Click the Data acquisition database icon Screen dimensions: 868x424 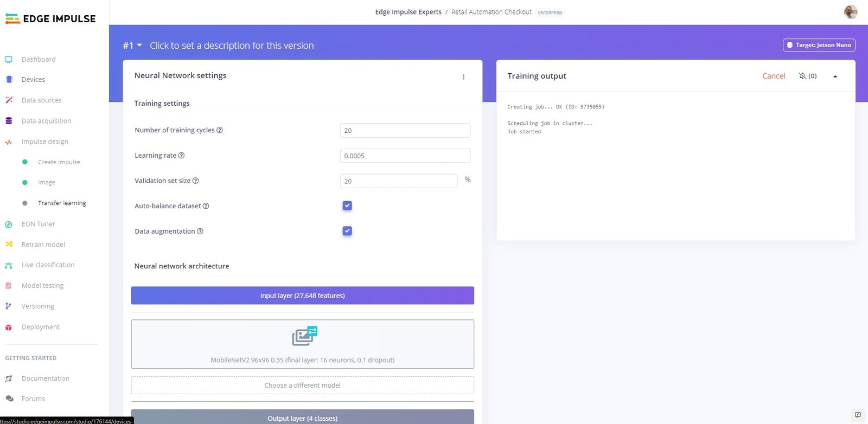click(x=9, y=121)
